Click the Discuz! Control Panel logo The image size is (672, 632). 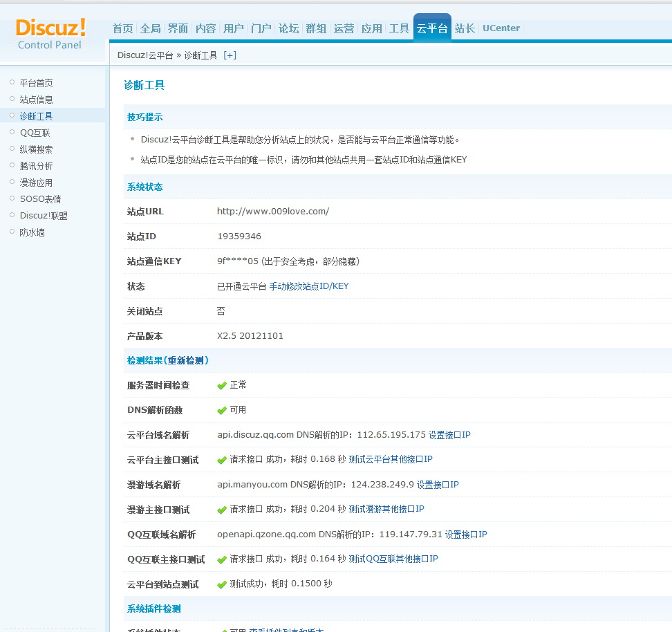[x=50, y=34]
